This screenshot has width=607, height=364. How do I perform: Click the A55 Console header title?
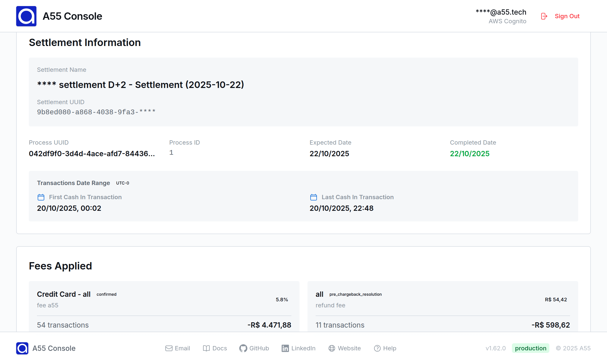(72, 16)
